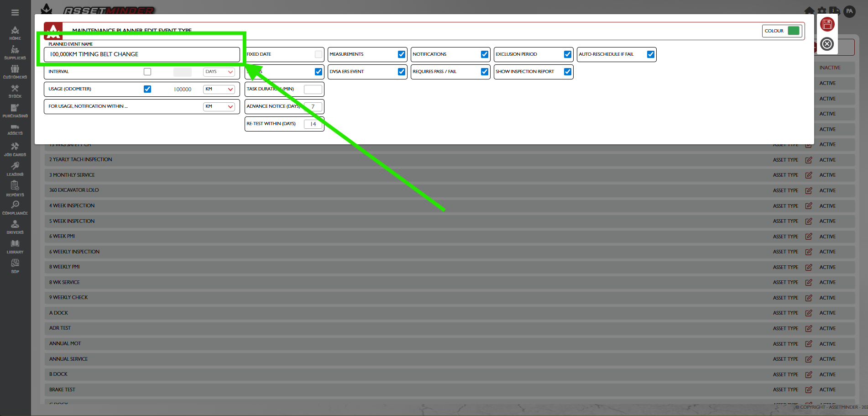The image size is (868, 416).
Task: Open the Library sidebar icon
Action: (x=15, y=246)
